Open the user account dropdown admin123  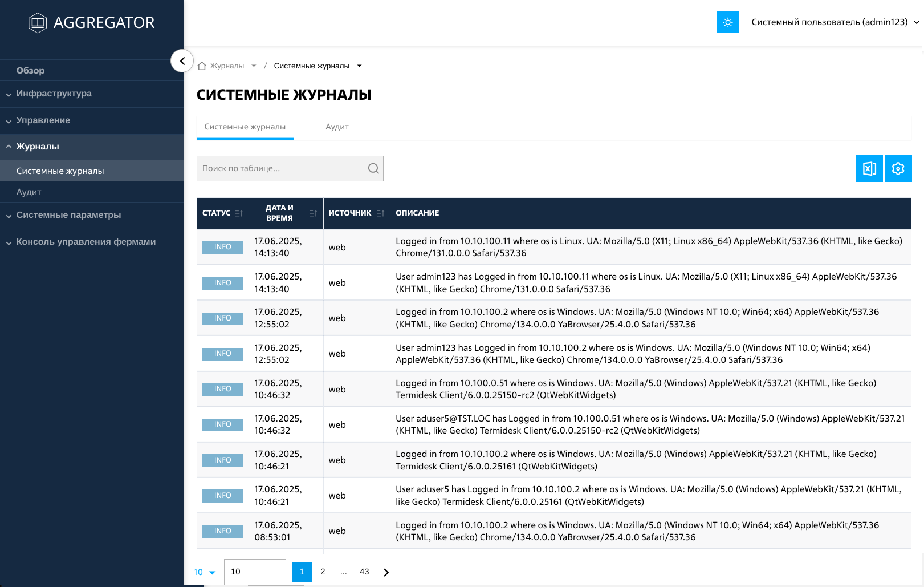click(x=835, y=22)
